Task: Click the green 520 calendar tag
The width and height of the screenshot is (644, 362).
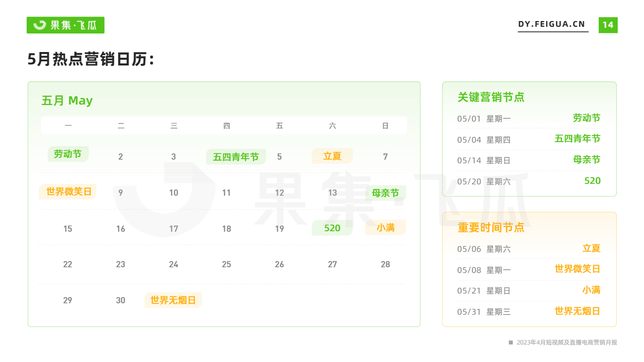Action: 332,228
